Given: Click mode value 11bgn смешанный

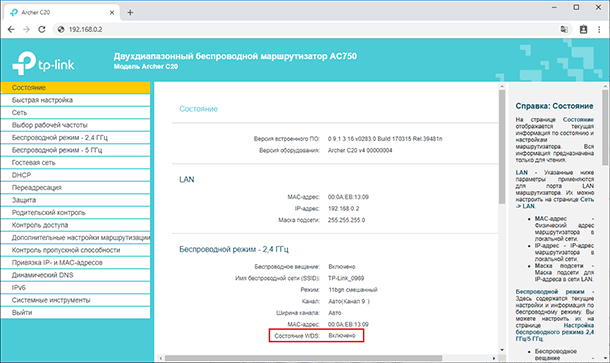Looking at the screenshot, I should [353, 289].
